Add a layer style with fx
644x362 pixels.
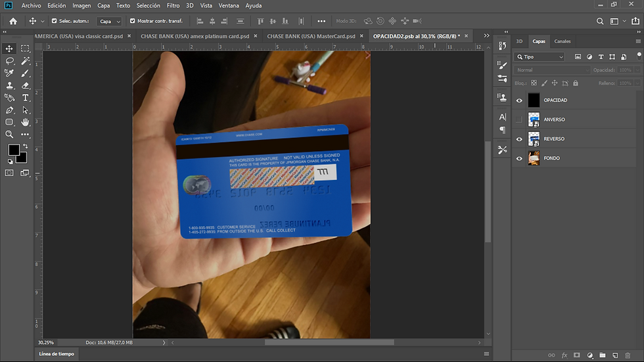[x=564, y=355]
